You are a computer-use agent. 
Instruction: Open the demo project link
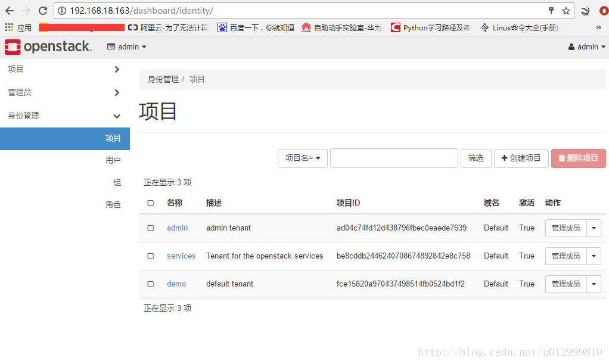[x=176, y=284]
